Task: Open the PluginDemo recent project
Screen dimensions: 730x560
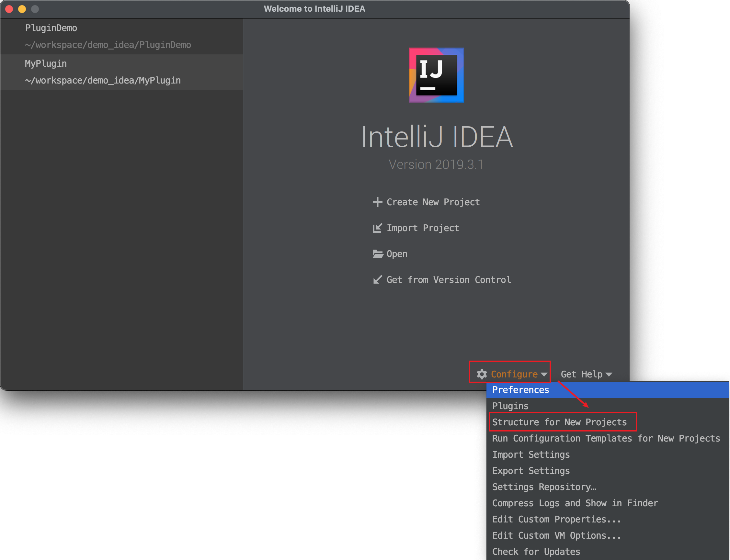Action: (x=121, y=36)
